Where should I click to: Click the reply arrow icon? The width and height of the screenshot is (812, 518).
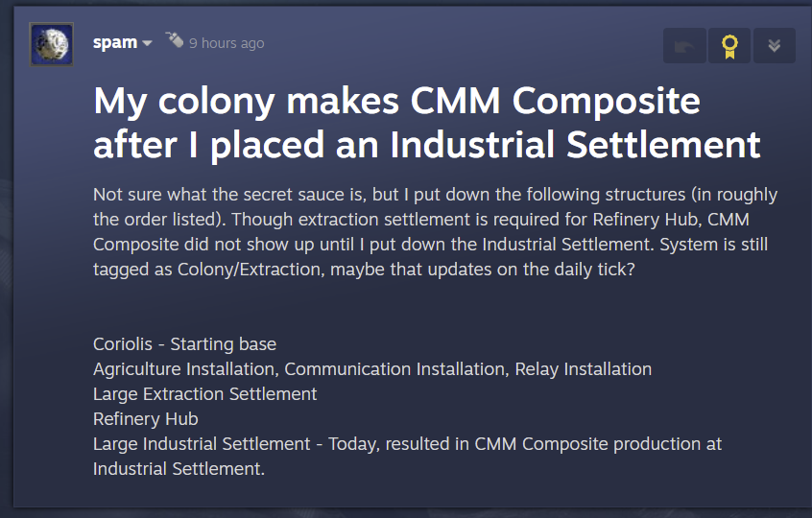pyautogui.click(x=684, y=46)
